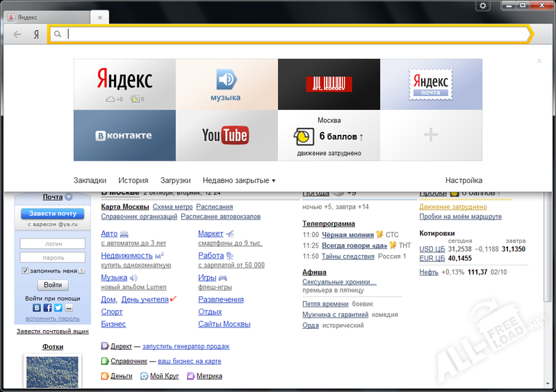Open the Закладки menu item

click(90, 180)
